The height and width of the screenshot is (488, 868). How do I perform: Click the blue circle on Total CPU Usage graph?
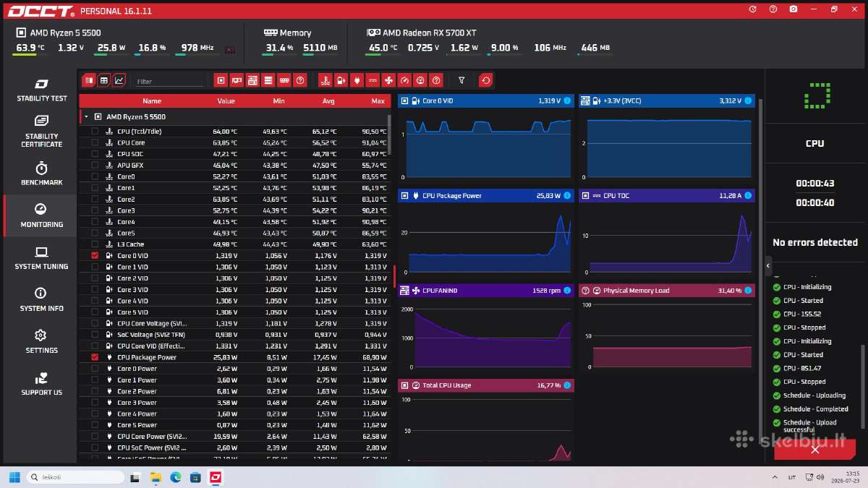tap(567, 385)
